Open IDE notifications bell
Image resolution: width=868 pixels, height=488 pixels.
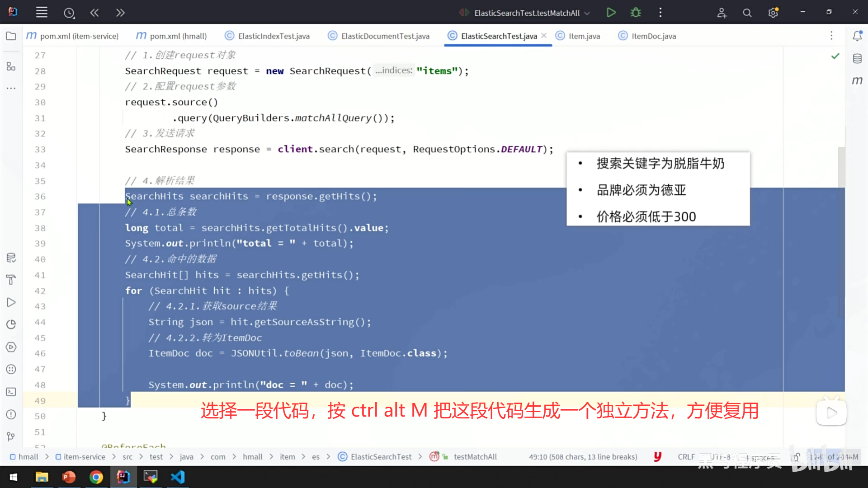click(857, 36)
